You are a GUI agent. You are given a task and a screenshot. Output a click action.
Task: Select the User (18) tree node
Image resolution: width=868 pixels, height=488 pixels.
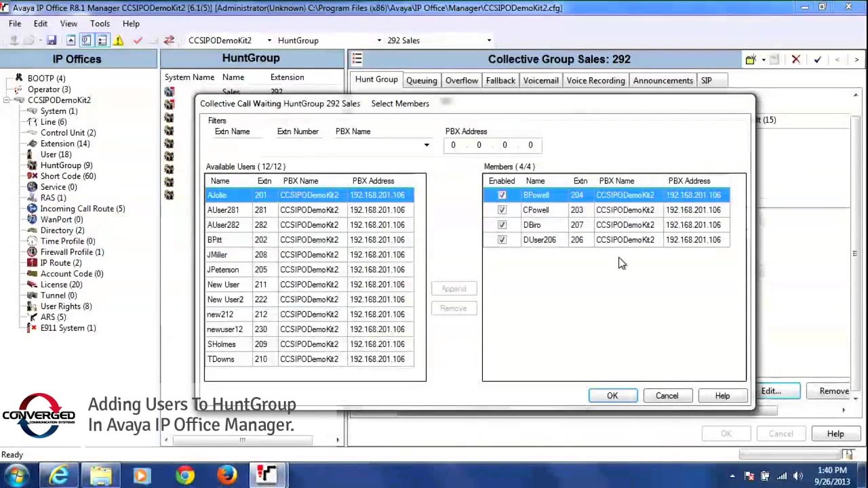point(56,155)
